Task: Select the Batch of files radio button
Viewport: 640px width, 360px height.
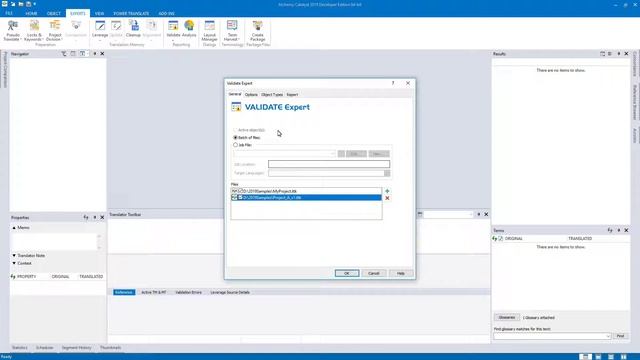Action: click(x=235, y=138)
